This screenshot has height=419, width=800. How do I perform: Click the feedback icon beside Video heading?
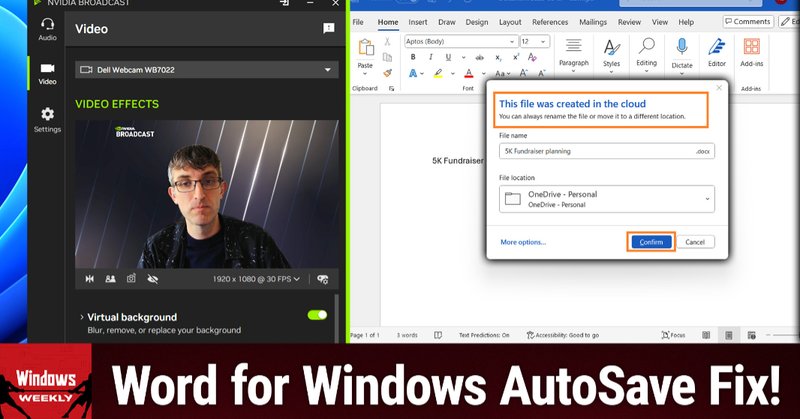[329, 29]
